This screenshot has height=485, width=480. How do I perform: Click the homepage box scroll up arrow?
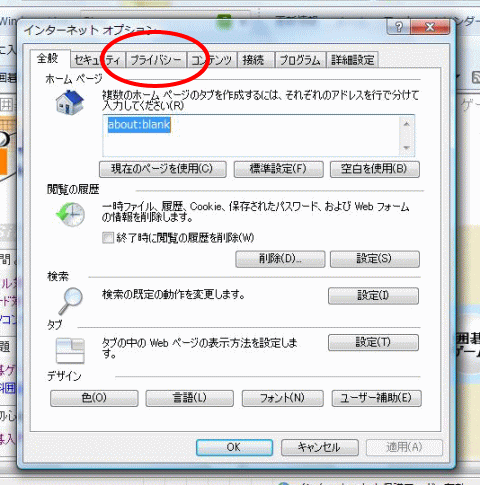[x=406, y=124]
